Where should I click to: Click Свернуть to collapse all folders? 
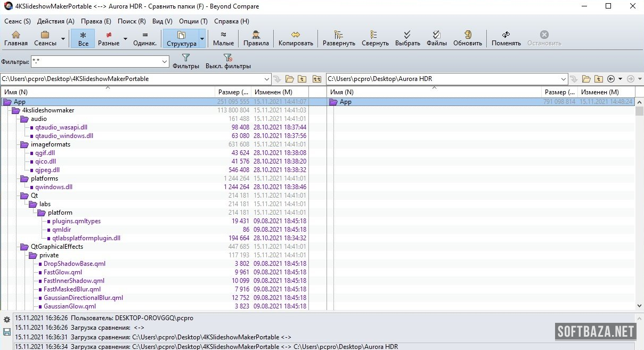click(375, 38)
